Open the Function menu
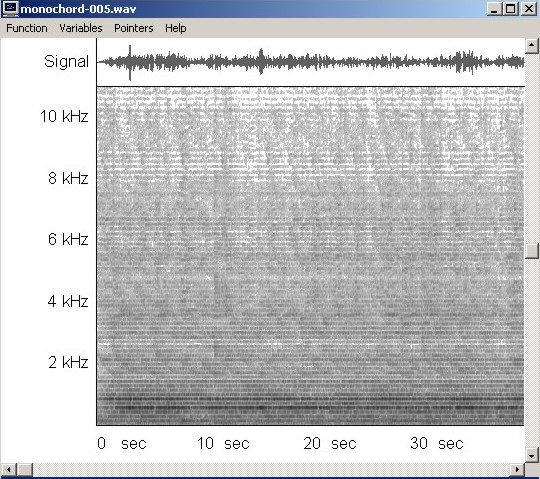The height and width of the screenshot is (479, 540). coord(27,28)
